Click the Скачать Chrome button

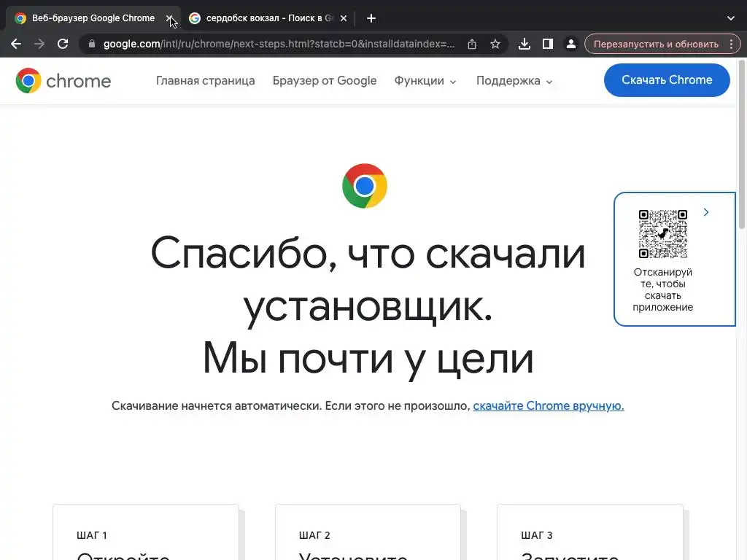(667, 80)
